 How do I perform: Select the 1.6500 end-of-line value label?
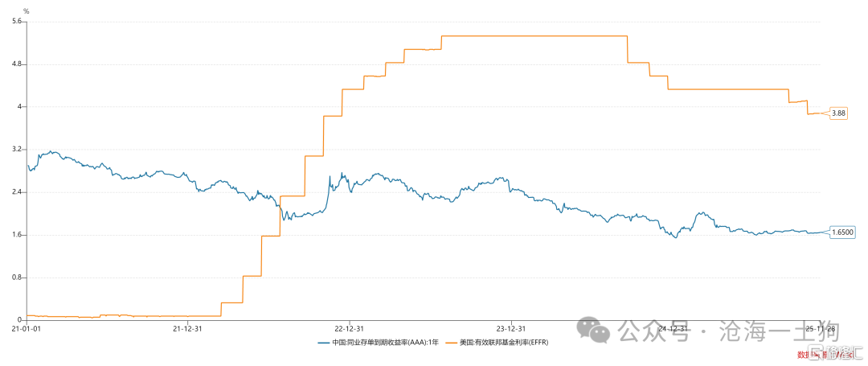tap(841, 232)
